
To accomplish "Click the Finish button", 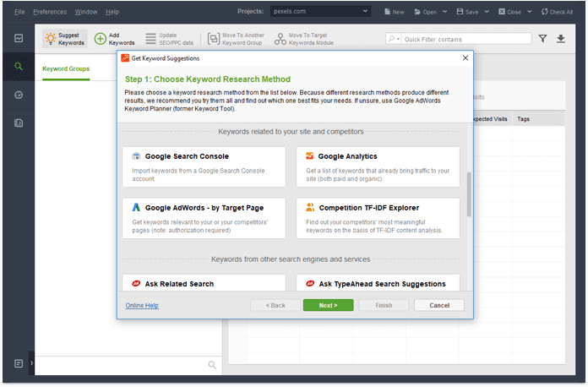I will coord(384,305).
